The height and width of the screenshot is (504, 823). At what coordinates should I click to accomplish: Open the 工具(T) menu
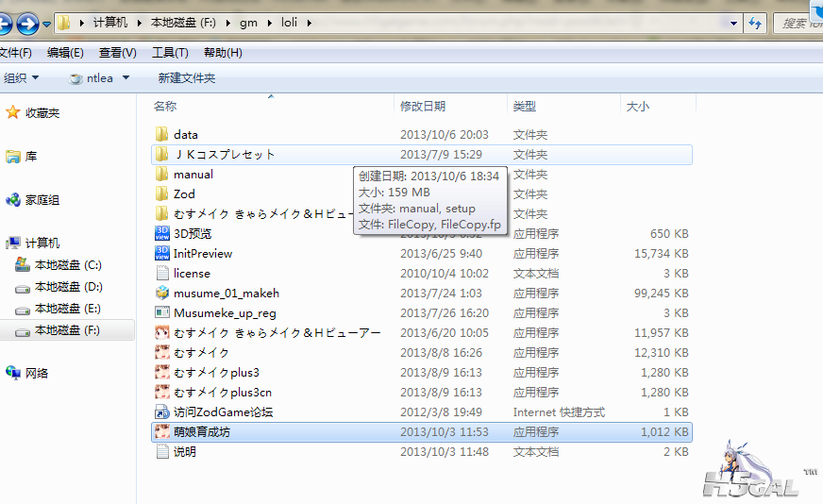click(x=170, y=53)
